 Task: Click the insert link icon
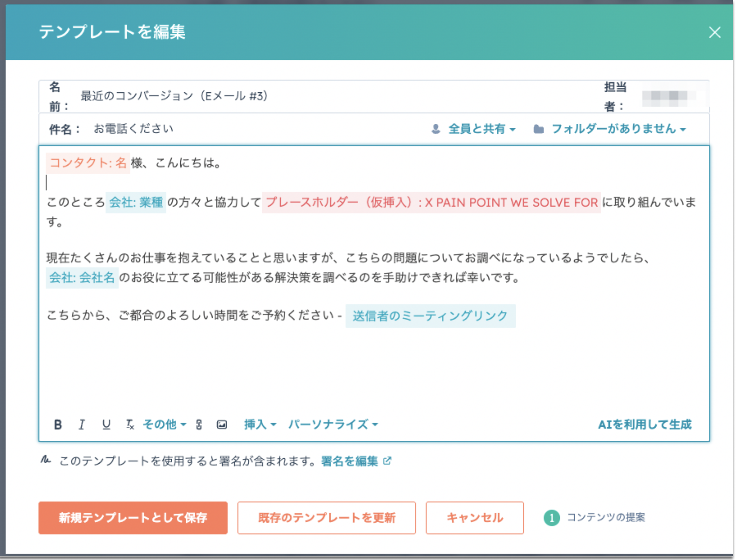199,425
